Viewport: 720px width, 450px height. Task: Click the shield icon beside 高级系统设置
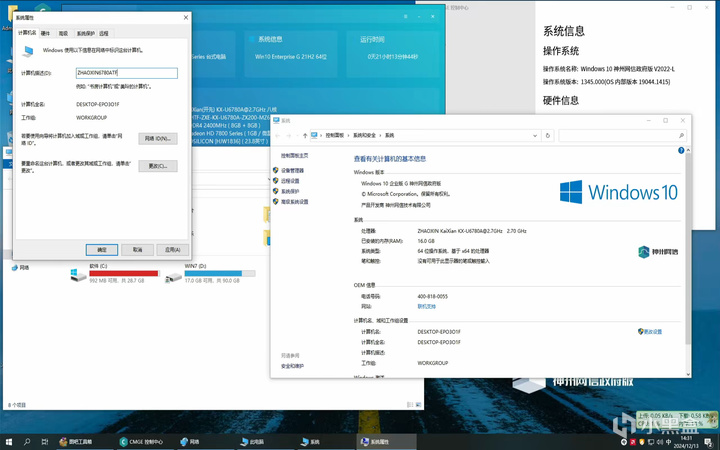pyautogui.click(x=276, y=202)
